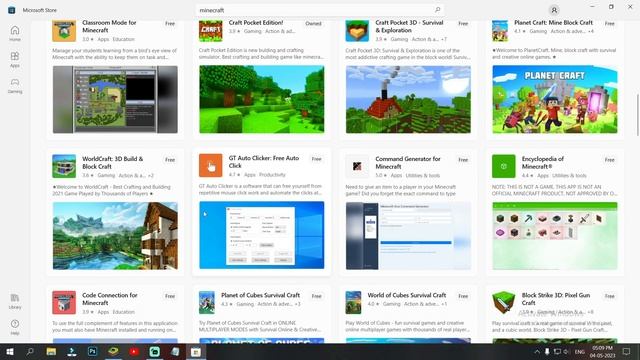This screenshot has width=640, height=360.
Task: Open the Classroom Mode map screenshot
Action: click(115, 99)
